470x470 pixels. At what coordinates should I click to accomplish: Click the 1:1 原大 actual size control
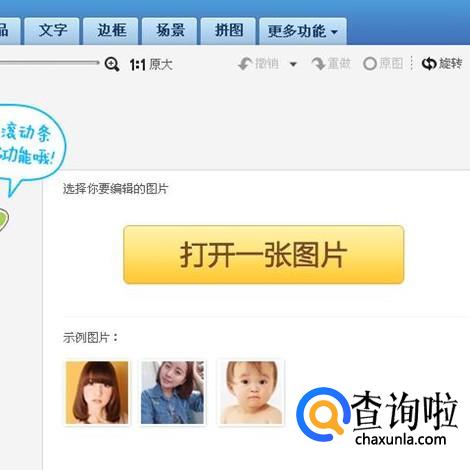(x=151, y=64)
